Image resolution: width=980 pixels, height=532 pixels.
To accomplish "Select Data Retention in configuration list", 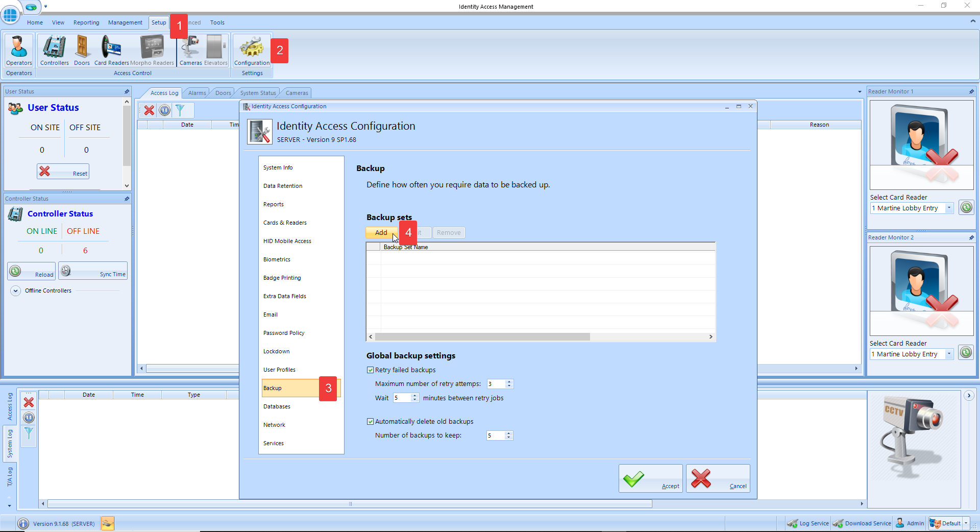I will tap(301, 186).
